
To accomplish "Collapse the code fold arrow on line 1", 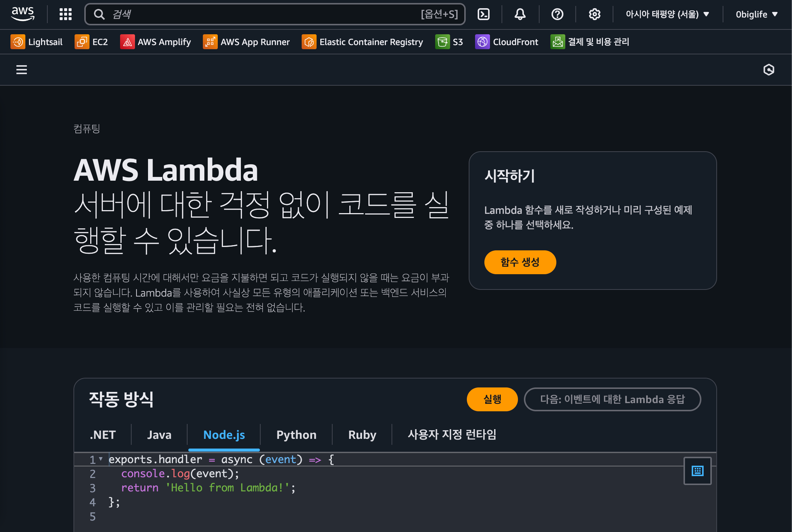I will tap(101, 459).
